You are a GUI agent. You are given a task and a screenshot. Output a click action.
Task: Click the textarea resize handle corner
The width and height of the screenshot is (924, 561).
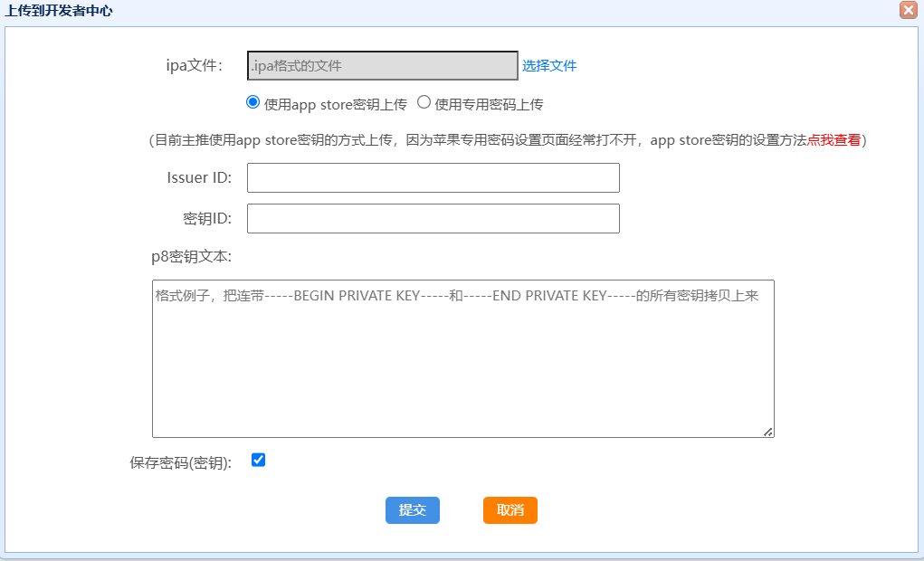(767, 432)
